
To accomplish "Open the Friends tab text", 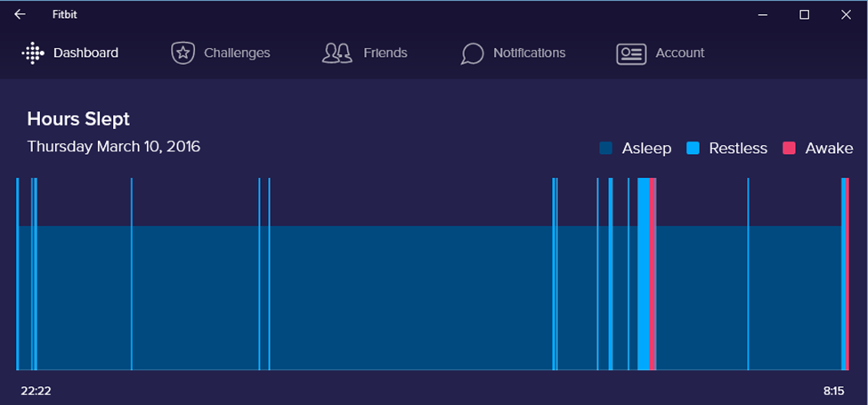I will (385, 53).
